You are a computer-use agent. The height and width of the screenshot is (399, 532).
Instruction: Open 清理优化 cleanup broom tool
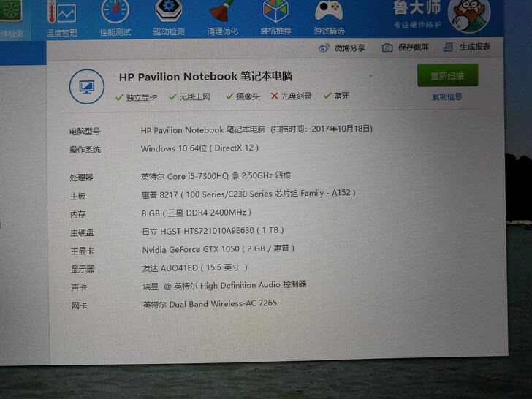pos(222,18)
